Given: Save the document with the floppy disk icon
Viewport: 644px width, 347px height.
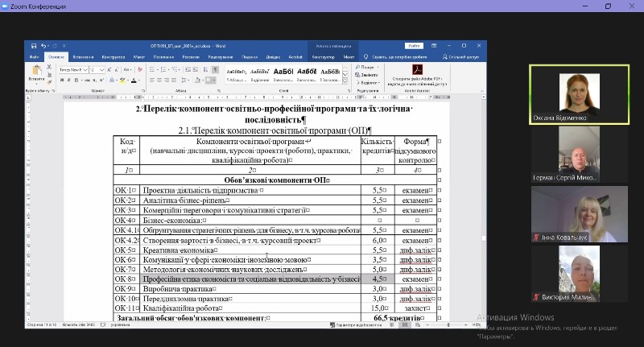Looking at the screenshot, I should (34, 46).
